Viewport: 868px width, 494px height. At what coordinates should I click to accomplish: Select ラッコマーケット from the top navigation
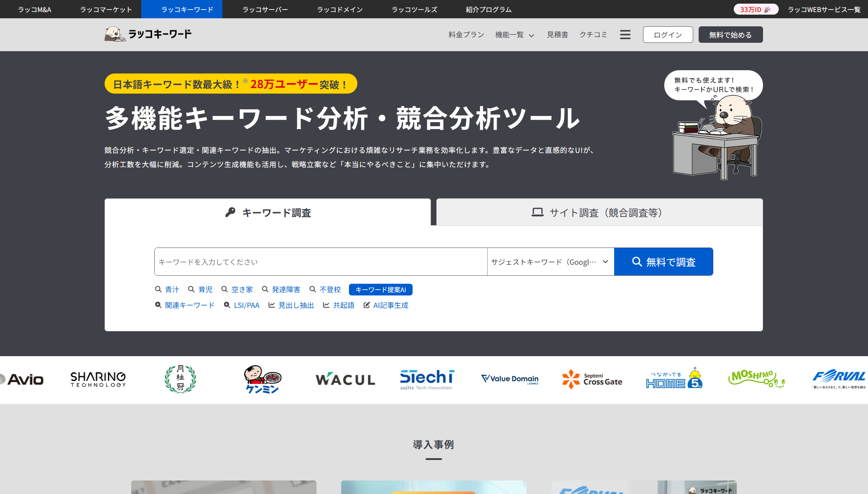(x=105, y=9)
